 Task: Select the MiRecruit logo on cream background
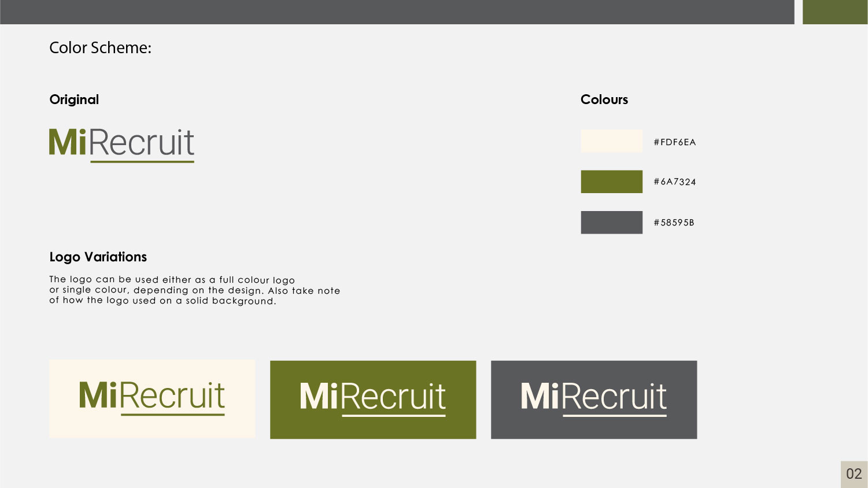coord(152,398)
